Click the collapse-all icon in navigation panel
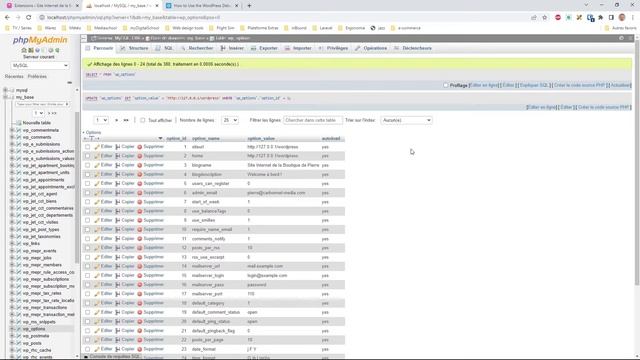Viewport: 640px width, 360px height. click(69, 83)
